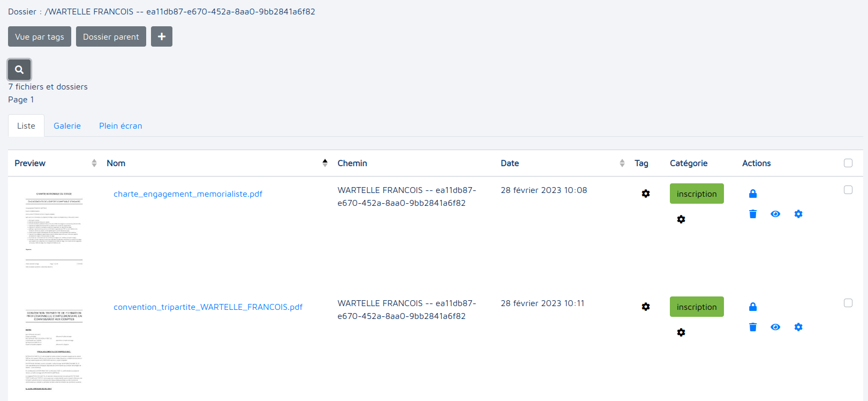Open settings gear in actions for charte_engagement file
Image resolution: width=868 pixels, height=401 pixels.
pos(798,214)
